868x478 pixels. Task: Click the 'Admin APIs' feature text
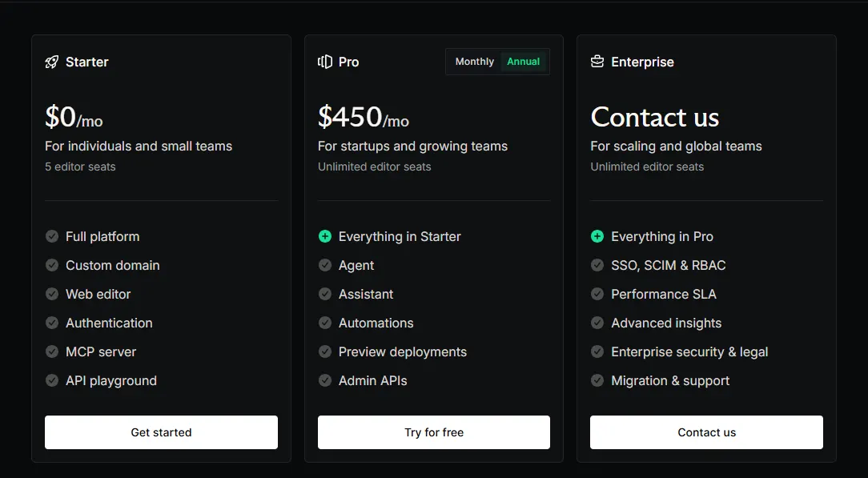click(x=372, y=380)
